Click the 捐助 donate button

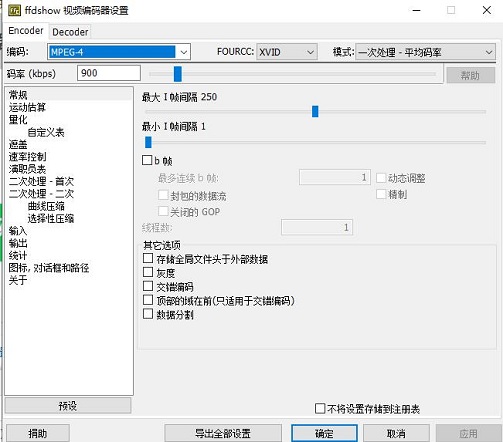(38, 433)
